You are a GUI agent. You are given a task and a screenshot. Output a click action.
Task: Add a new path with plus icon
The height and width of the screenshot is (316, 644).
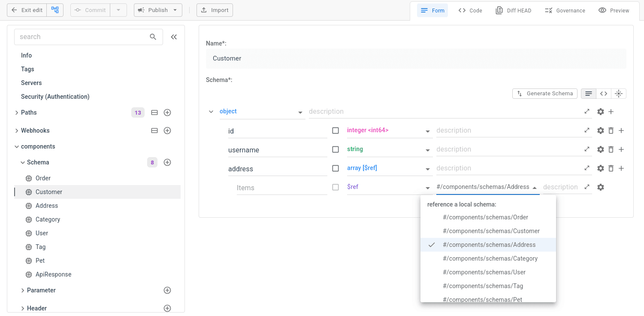[168, 112]
